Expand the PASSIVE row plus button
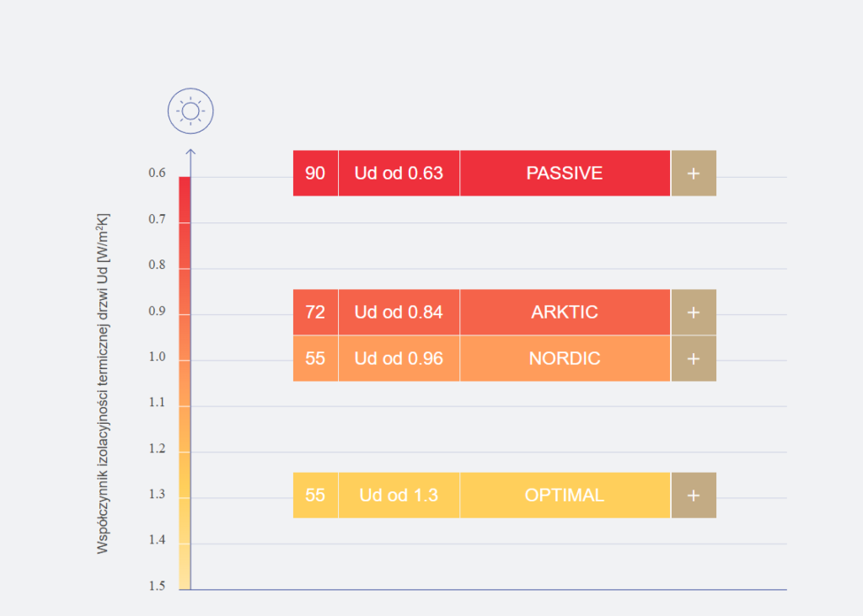The image size is (863, 616). [694, 174]
